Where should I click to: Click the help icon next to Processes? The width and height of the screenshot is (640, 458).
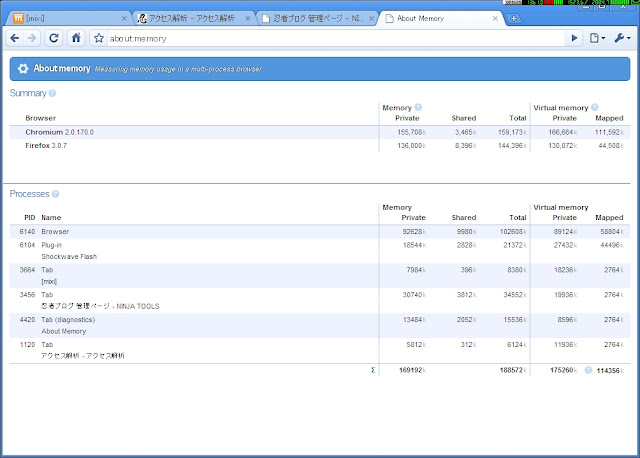point(56,194)
